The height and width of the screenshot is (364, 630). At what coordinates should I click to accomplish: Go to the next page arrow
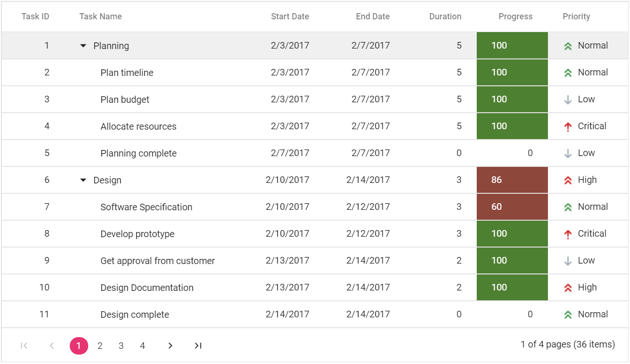[x=170, y=346]
